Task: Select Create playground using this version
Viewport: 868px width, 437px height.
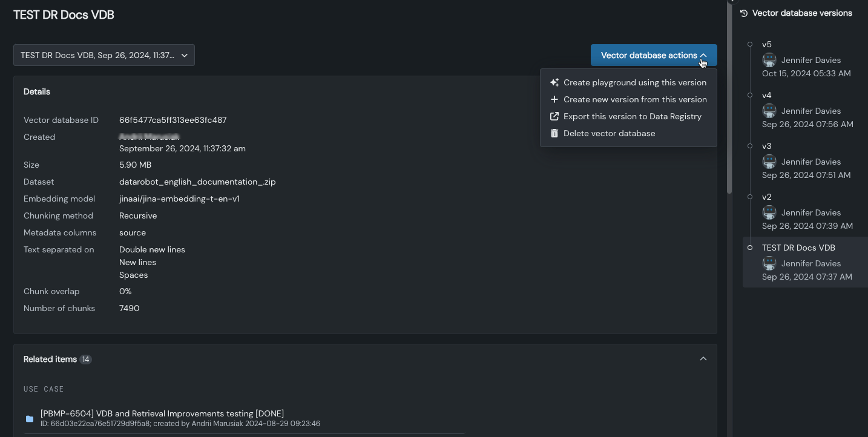Action: pyautogui.click(x=634, y=82)
